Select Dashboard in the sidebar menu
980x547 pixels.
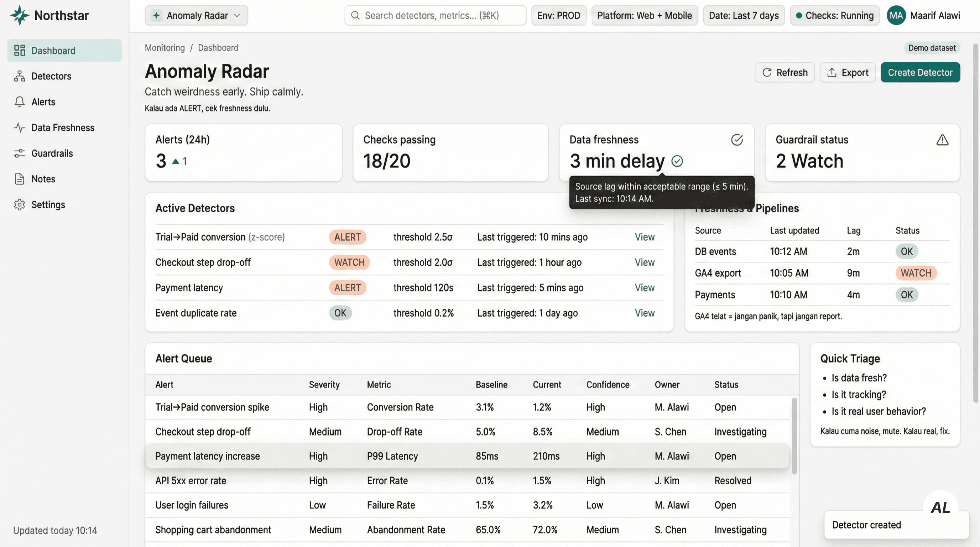[x=64, y=51]
